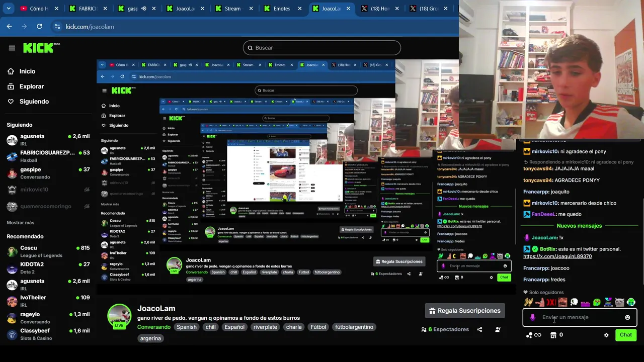Close the Emotes browser tab

pos(299,9)
